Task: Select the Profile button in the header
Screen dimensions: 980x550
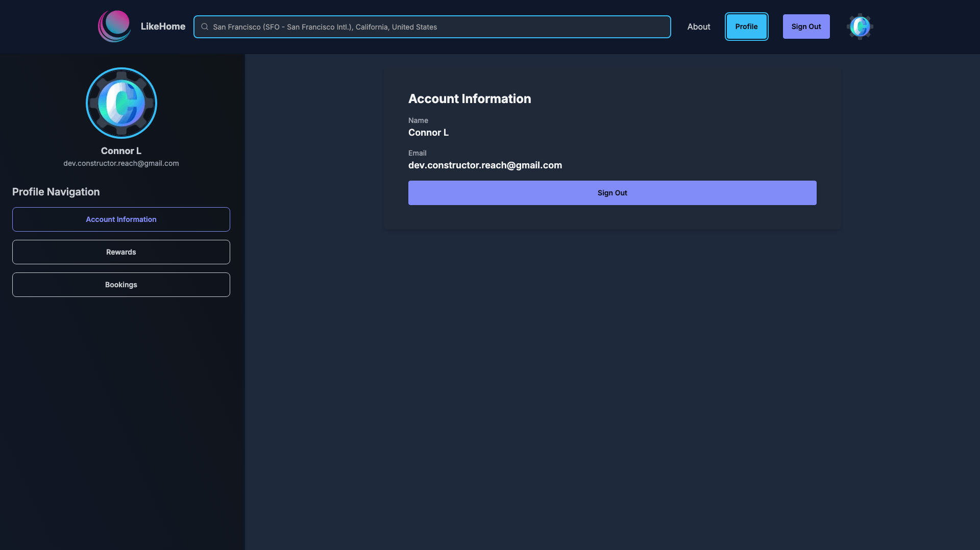Action: 746,27
